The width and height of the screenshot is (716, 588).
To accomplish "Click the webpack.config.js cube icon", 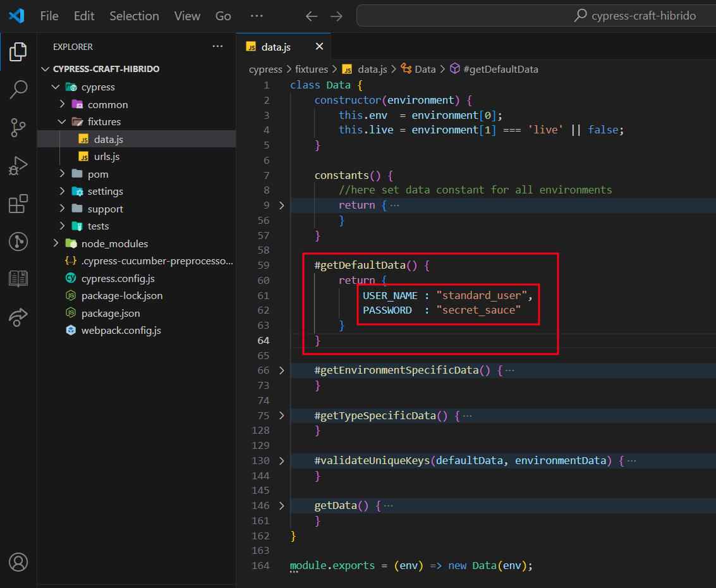I will (x=71, y=330).
